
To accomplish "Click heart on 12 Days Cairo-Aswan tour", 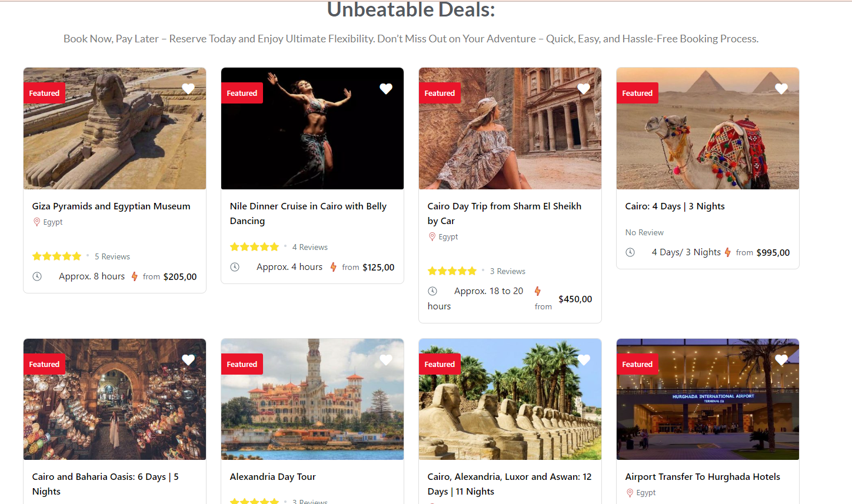I will 584,360.
